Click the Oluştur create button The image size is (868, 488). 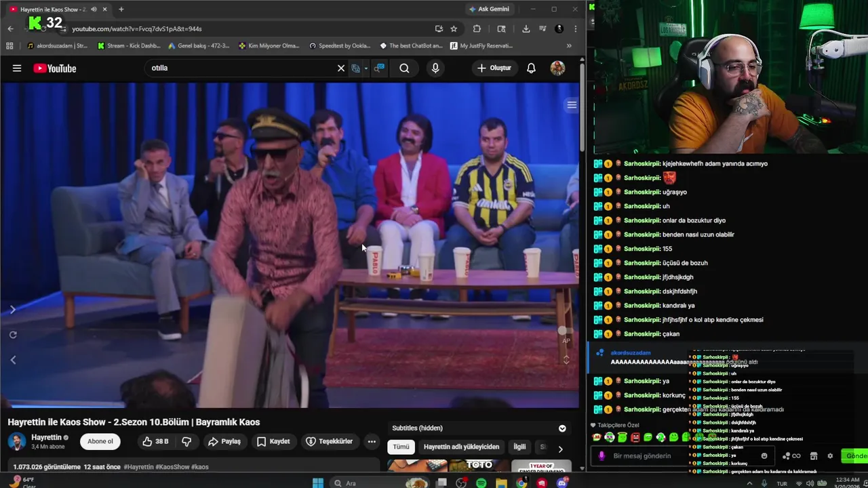(494, 68)
